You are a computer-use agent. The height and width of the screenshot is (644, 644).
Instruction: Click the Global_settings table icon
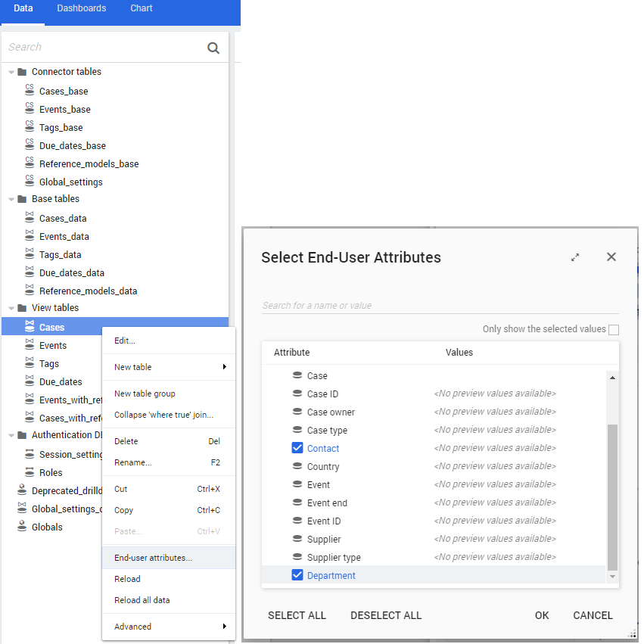[30, 181]
